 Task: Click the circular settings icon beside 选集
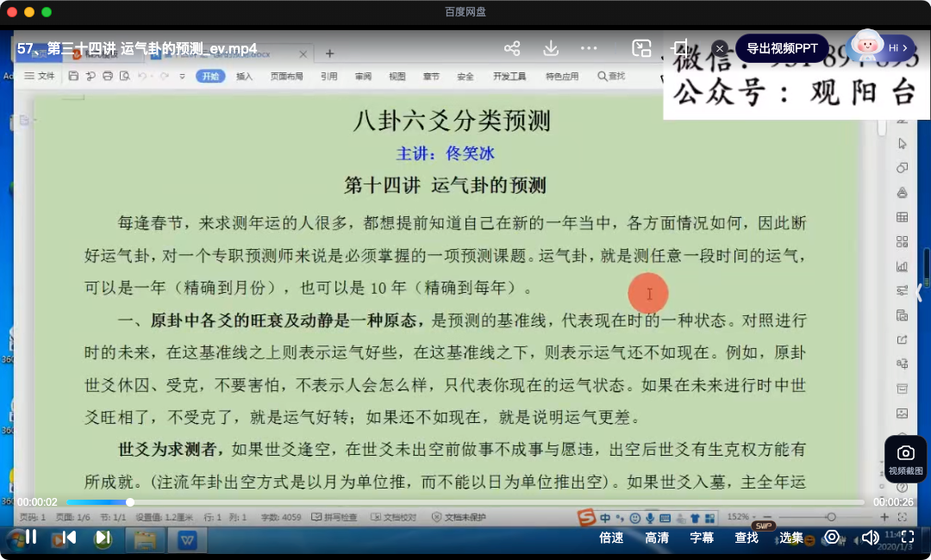(832, 538)
